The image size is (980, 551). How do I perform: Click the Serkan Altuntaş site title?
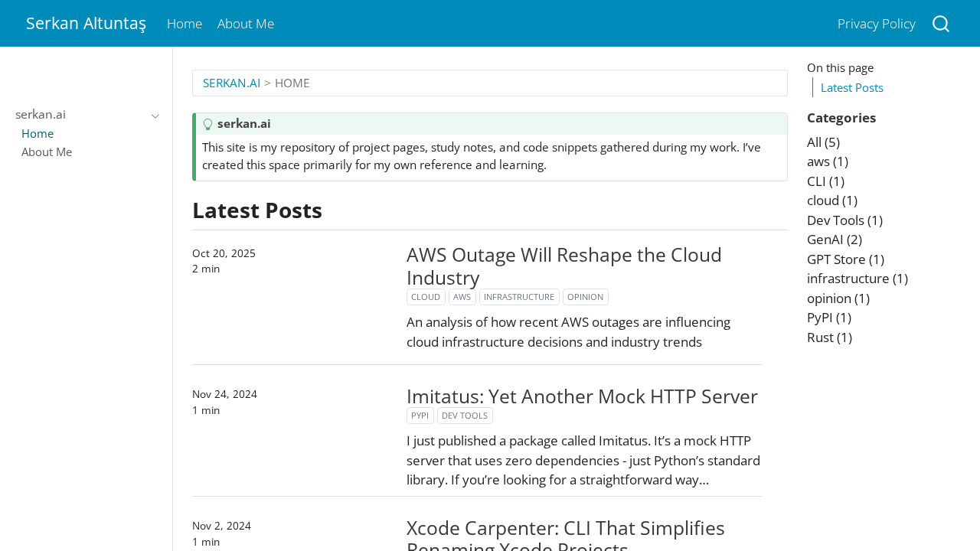coord(86,24)
